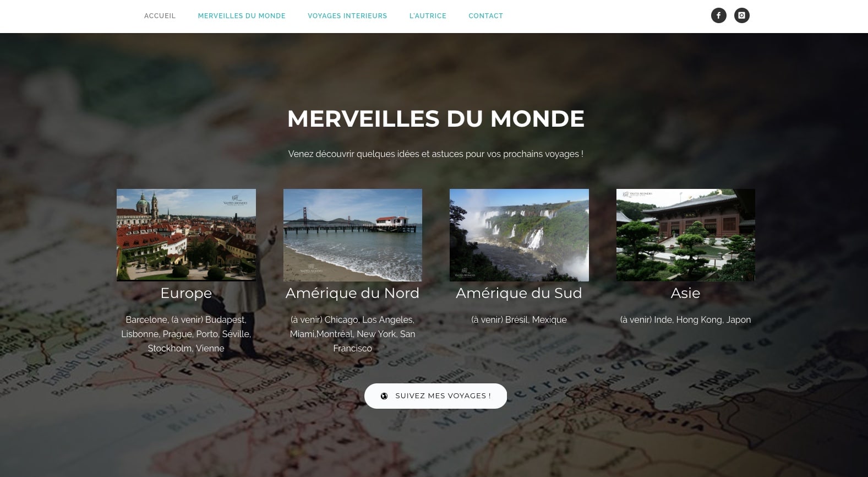Open the Merveilles du Monde menu
This screenshot has height=477, width=868.
click(x=242, y=16)
